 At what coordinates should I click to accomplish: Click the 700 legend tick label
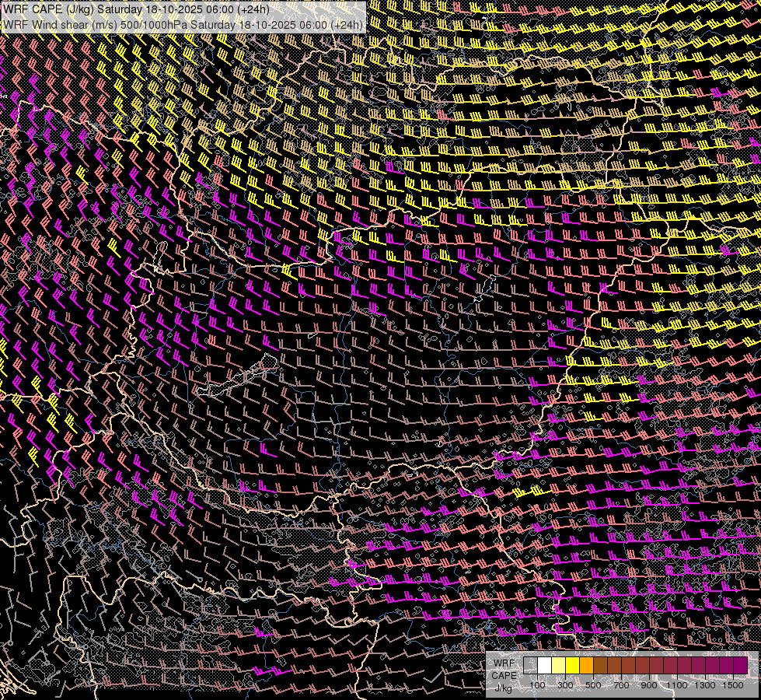[x=621, y=685]
